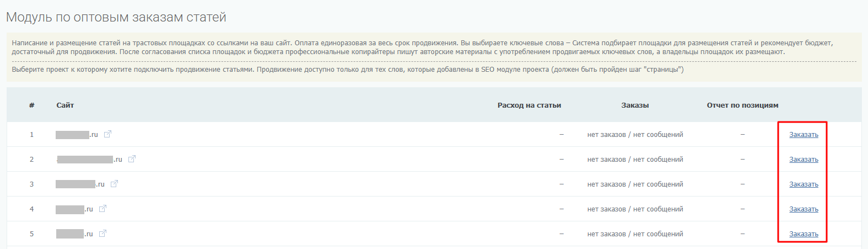Click "нет заказов / нет сообщений" in row 1
Viewport: 868px width, 249px height.
coord(635,135)
